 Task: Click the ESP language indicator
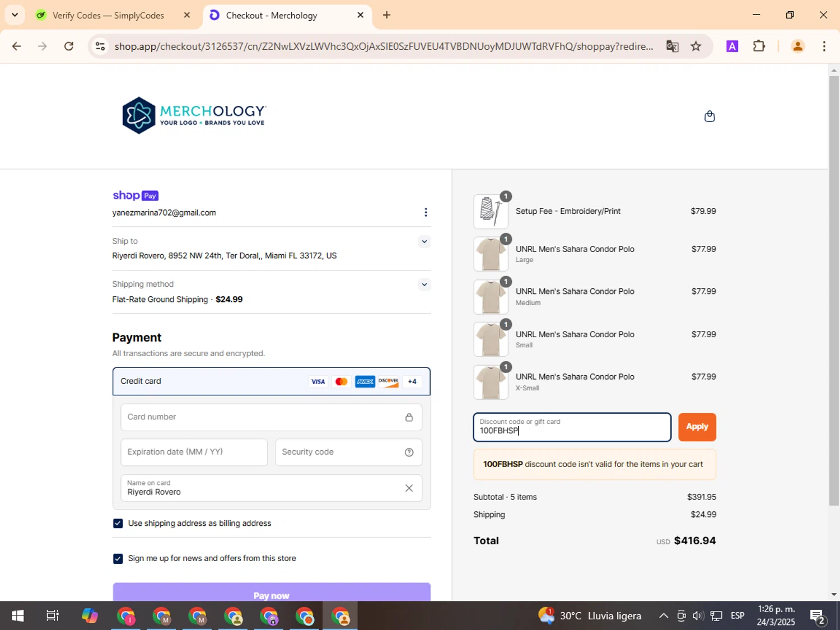click(738, 616)
